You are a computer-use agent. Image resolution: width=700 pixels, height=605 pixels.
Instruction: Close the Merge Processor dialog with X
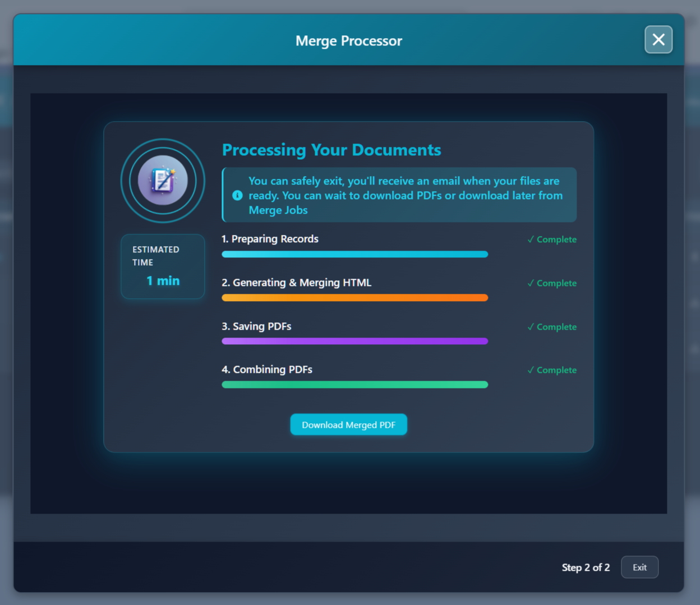click(658, 40)
